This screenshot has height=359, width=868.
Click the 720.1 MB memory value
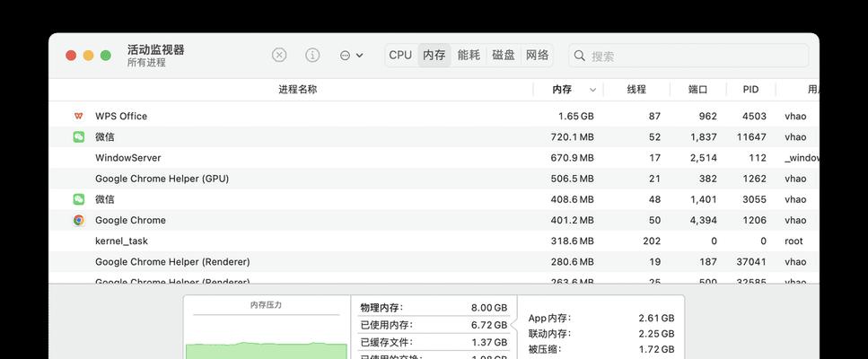pyautogui.click(x=573, y=136)
